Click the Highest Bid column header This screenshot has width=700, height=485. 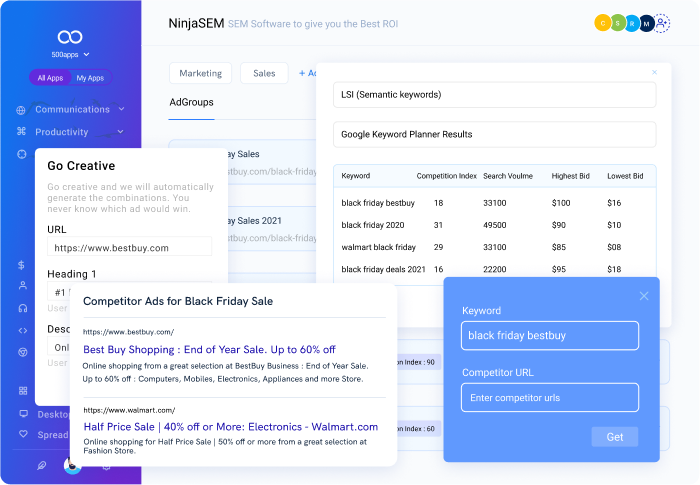571,176
